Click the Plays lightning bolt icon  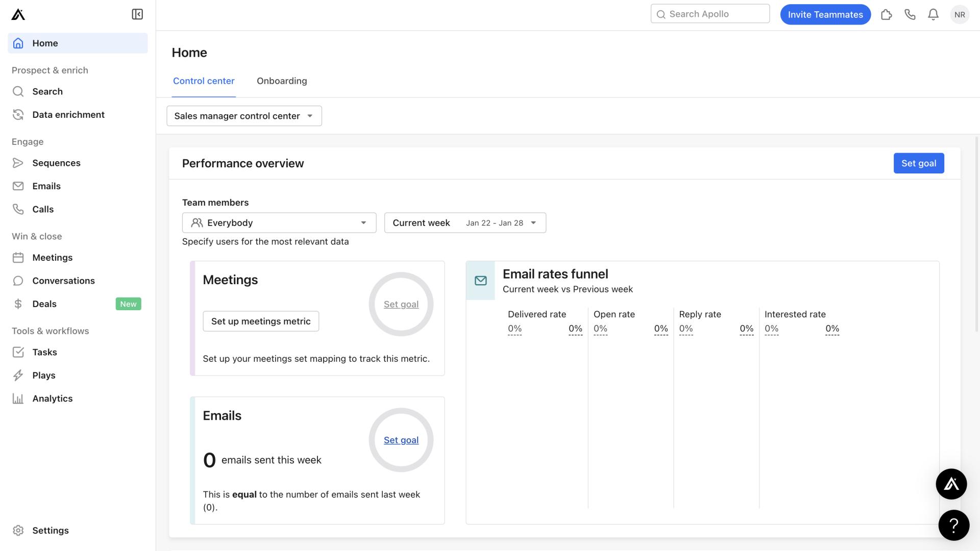(18, 375)
